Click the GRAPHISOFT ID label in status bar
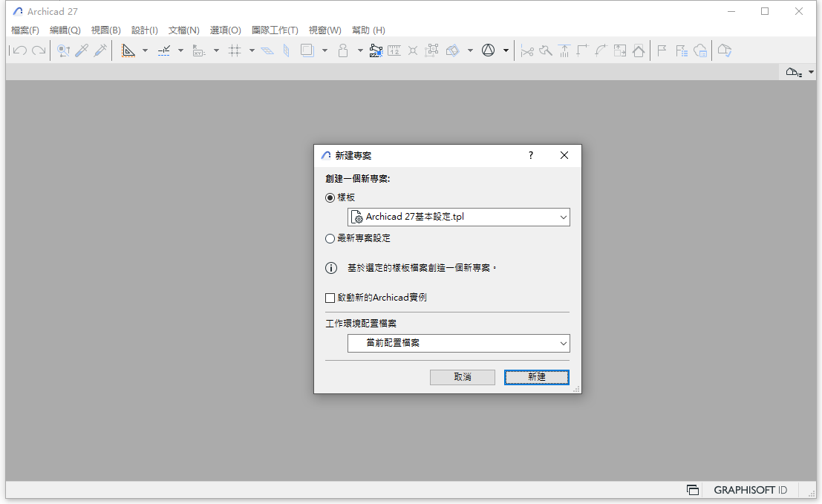This screenshot has height=504, width=822. (x=749, y=490)
